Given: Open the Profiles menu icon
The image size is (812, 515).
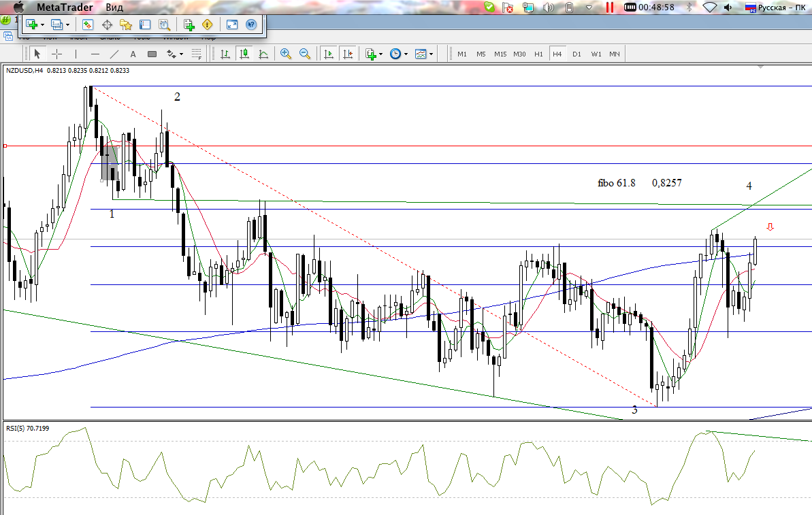Looking at the screenshot, I should coord(56,24).
